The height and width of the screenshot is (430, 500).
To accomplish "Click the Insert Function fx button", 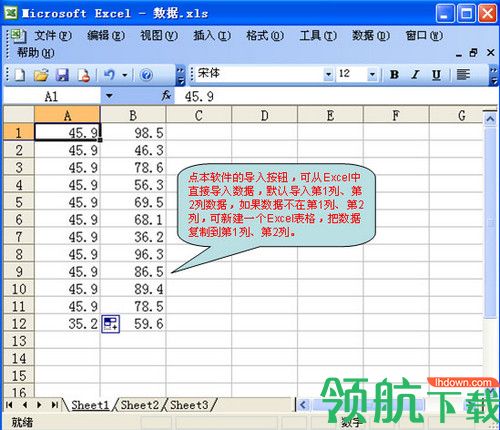I will (x=166, y=96).
